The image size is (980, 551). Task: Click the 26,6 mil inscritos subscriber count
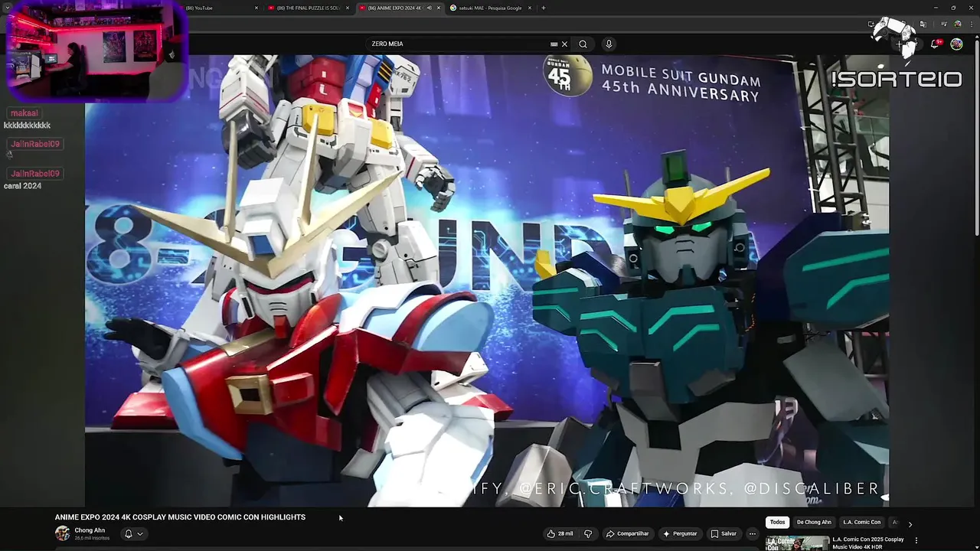coord(92,539)
